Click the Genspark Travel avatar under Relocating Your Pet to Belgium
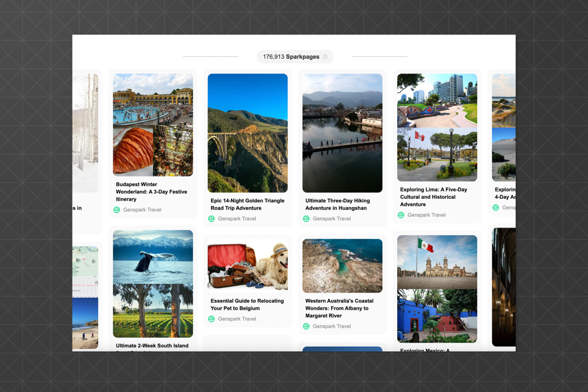 (x=212, y=319)
